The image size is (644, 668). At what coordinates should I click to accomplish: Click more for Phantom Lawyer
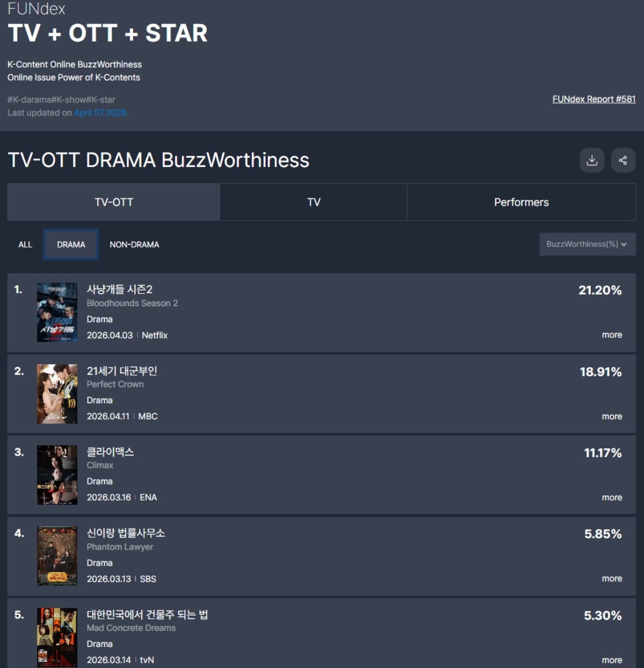tap(611, 578)
